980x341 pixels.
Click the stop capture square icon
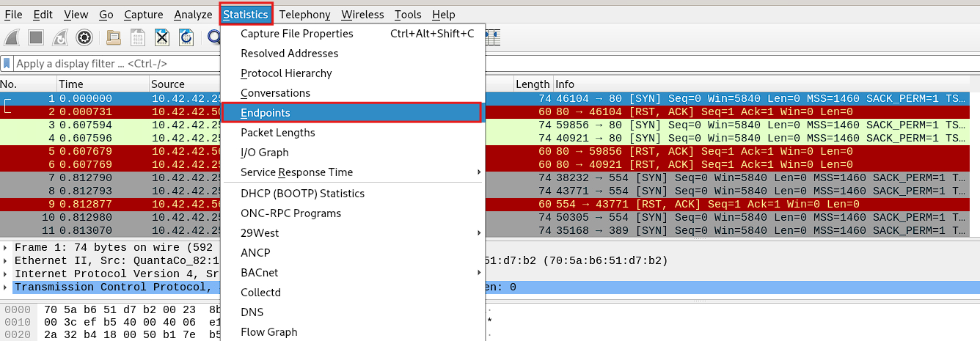[x=37, y=37]
